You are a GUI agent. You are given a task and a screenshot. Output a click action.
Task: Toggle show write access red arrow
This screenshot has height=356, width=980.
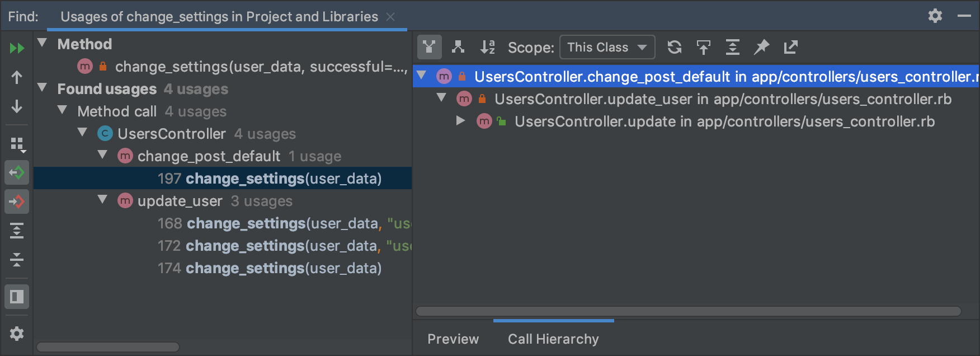pyautogui.click(x=17, y=202)
